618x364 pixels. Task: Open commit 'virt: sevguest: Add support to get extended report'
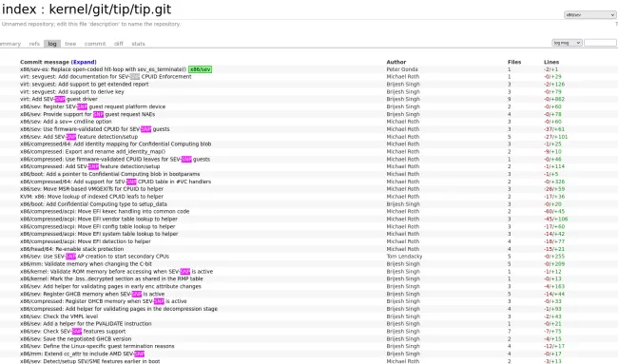coord(85,85)
